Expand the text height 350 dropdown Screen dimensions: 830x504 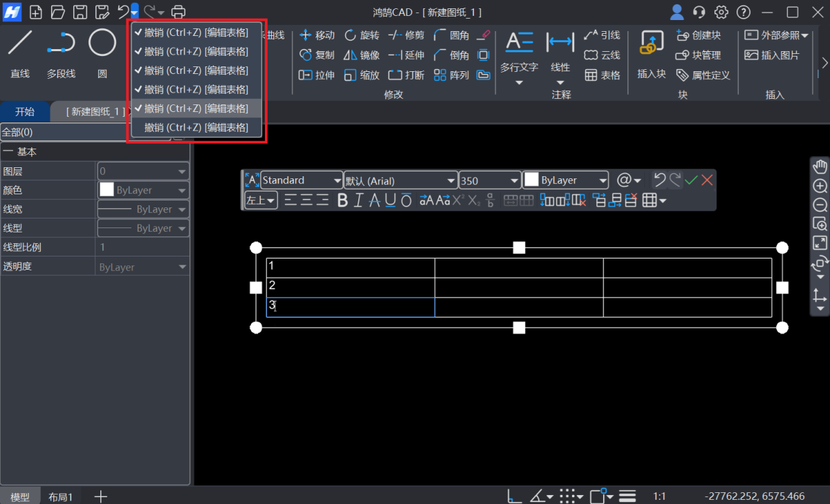(x=490, y=180)
